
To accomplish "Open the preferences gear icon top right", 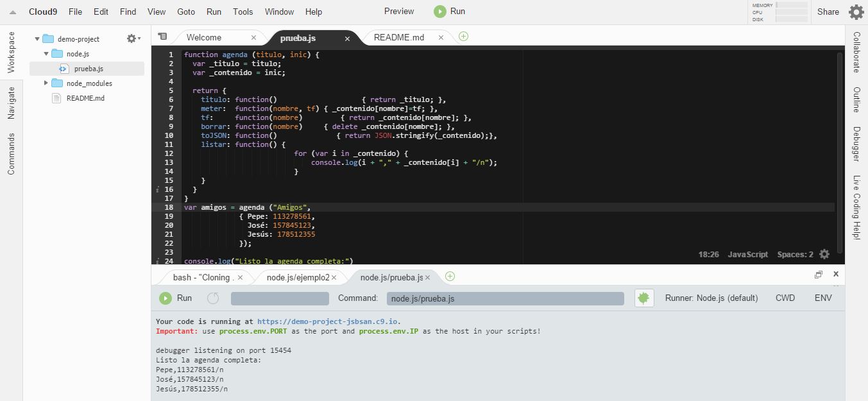I will [856, 12].
